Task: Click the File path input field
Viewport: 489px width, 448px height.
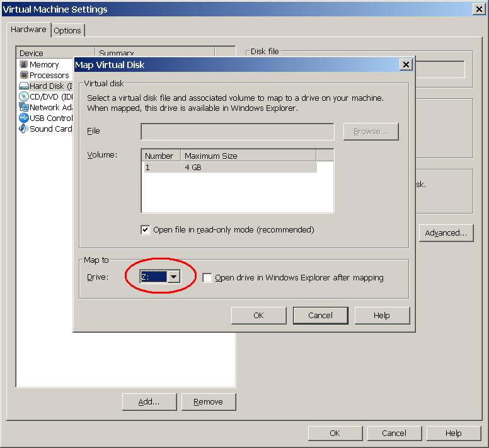Action: pyautogui.click(x=238, y=132)
